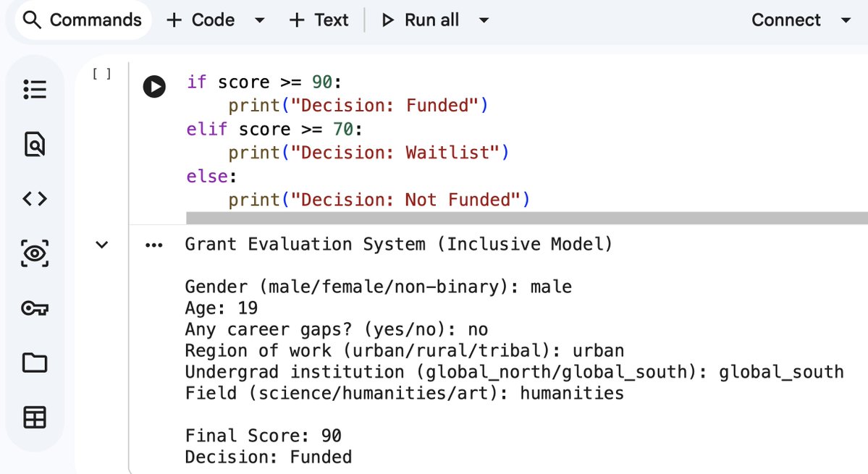Screen dimensions: 868x474
Task: Open the Data table icon in sidebar
Action: click(x=35, y=417)
